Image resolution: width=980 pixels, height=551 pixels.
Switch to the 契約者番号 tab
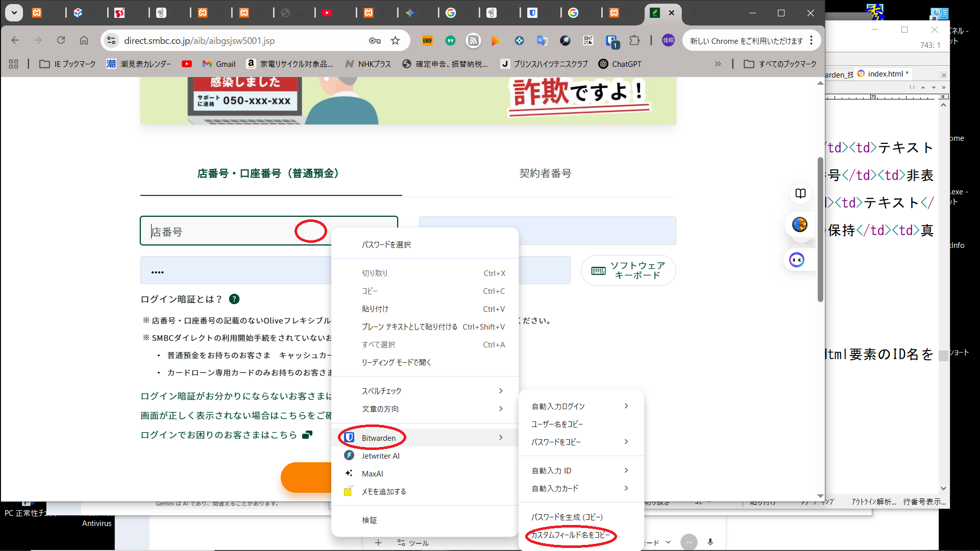tap(545, 173)
